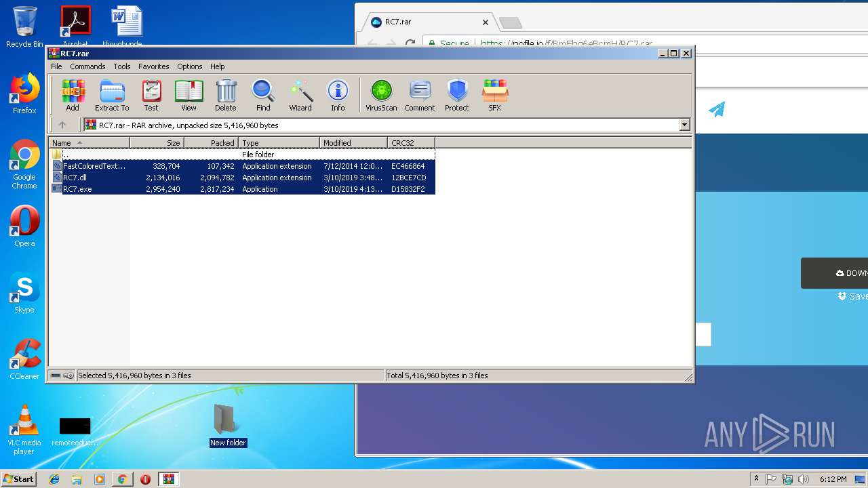Image resolution: width=868 pixels, height=488 pixels.
Task: Sort by Name column header
Action: point(89,142)
